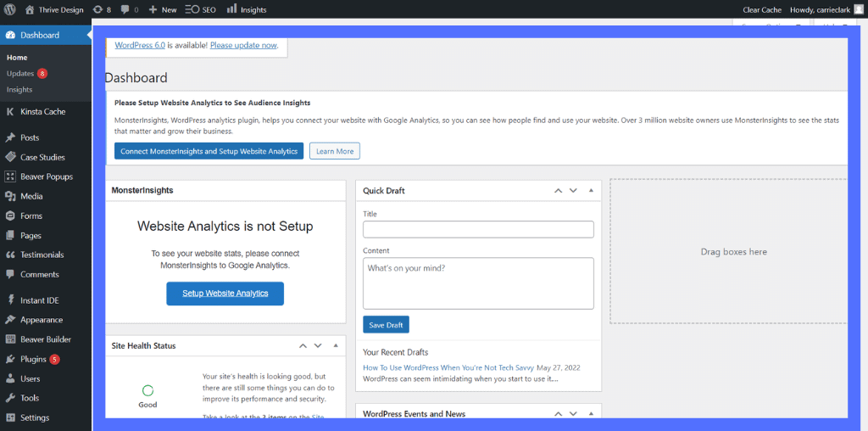The height and width of the screenshot is (431, 868).
Task: Open the SEO icon in the admin bar
Action: [192, 9]
